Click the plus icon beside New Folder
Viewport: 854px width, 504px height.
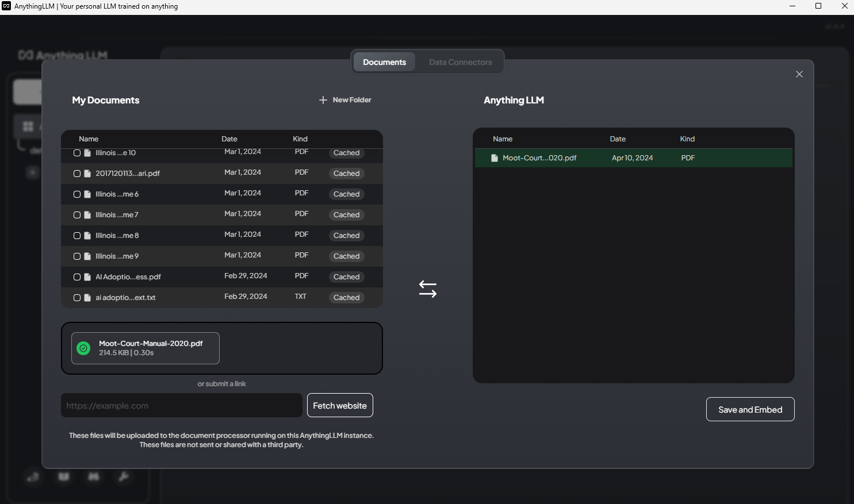coord(323,100)
